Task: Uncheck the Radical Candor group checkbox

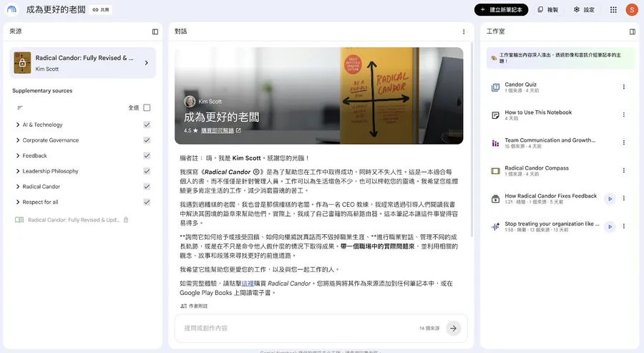Action: (x=147, y=187)
